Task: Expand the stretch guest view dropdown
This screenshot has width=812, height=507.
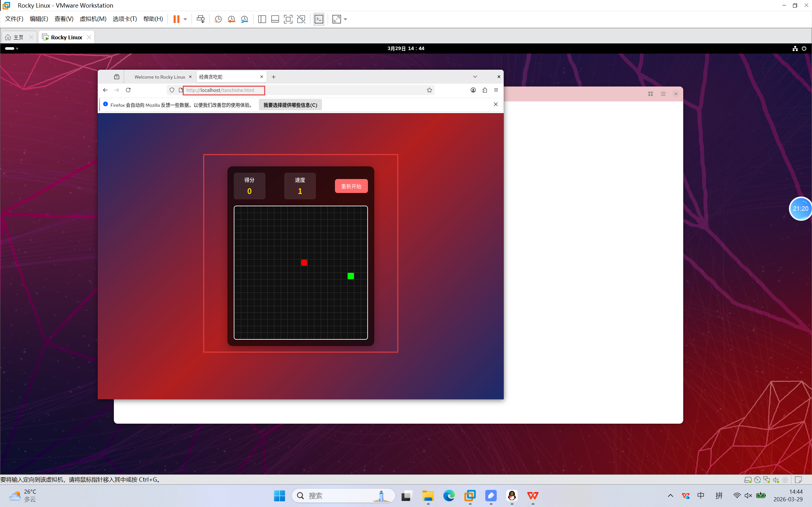Action: 346,19
